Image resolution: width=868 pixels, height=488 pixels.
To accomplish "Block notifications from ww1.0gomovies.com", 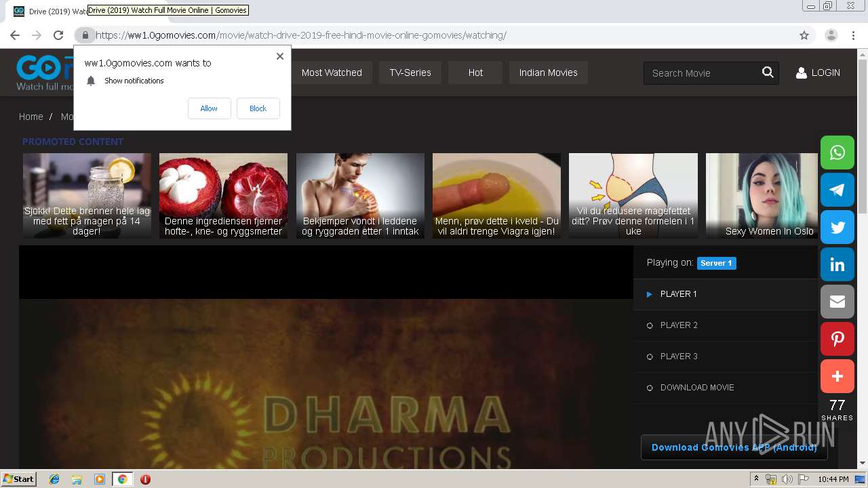I will coord(258,108).
